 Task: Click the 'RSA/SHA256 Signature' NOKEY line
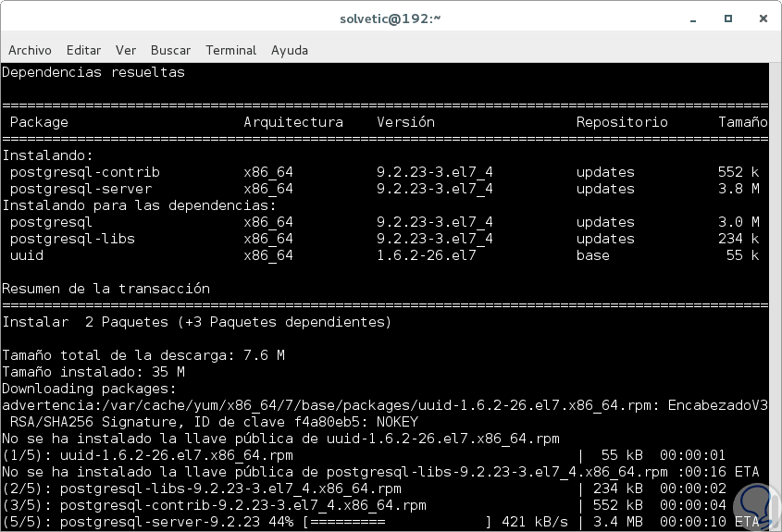point(214,422)
